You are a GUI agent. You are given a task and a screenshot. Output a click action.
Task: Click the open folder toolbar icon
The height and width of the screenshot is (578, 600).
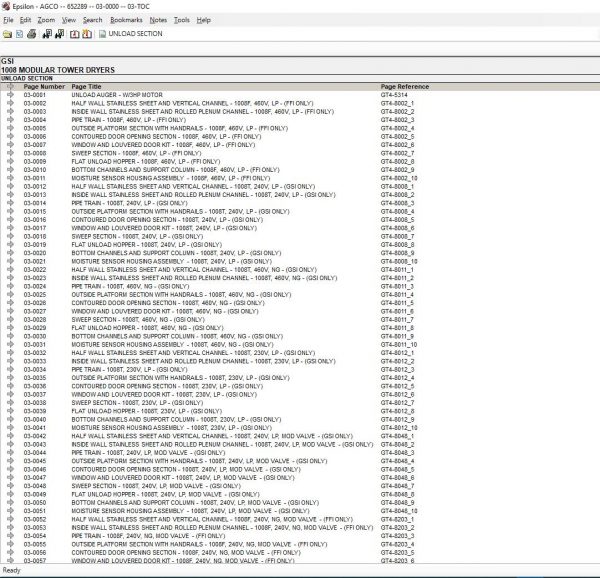pyautogui.click(x=7, y=34)
